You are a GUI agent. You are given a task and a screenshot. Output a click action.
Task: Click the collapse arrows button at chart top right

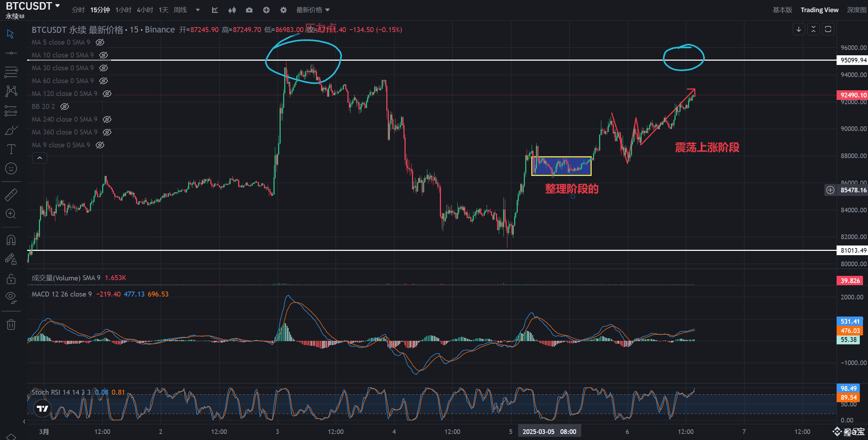813,29
